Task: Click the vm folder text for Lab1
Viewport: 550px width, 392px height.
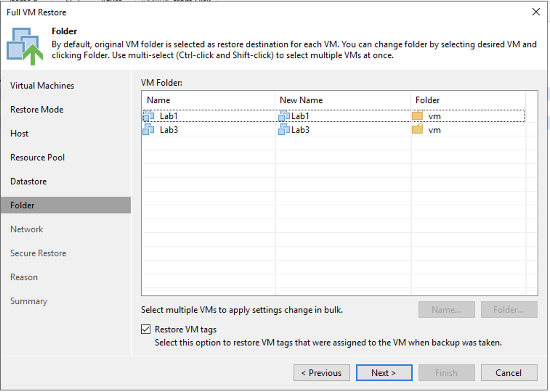Action: click(x=434, y=117)
